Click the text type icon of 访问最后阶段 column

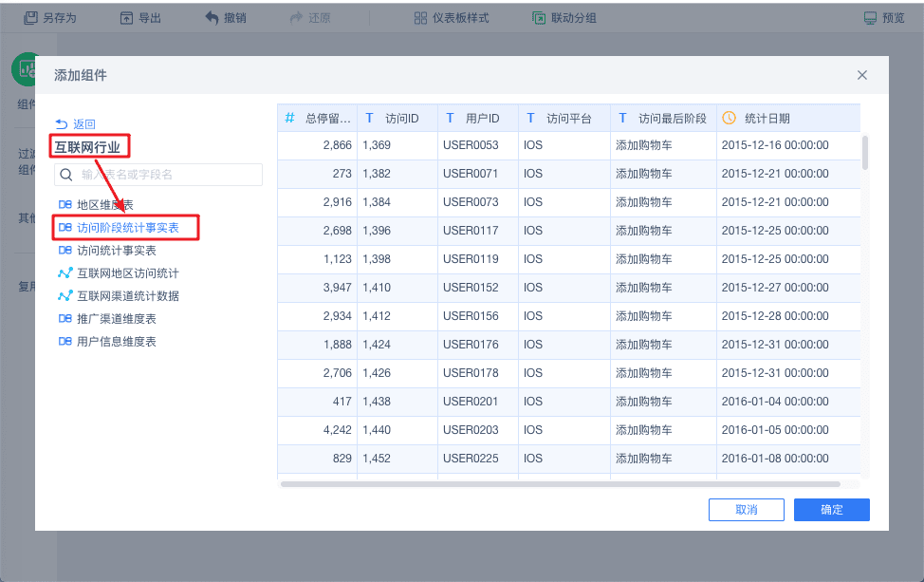[x=623, y=118]
